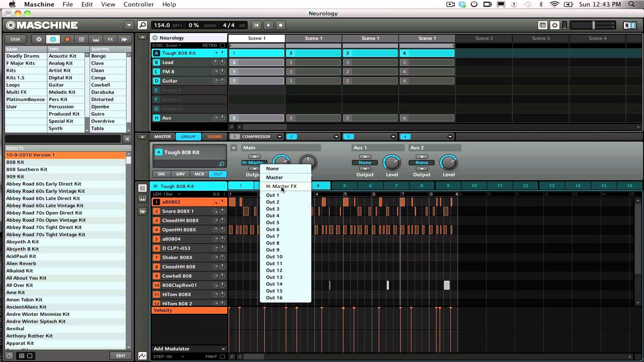Open the Aux 2 output None selector
The height and width of the screenshot is (362, 644).
422,162
